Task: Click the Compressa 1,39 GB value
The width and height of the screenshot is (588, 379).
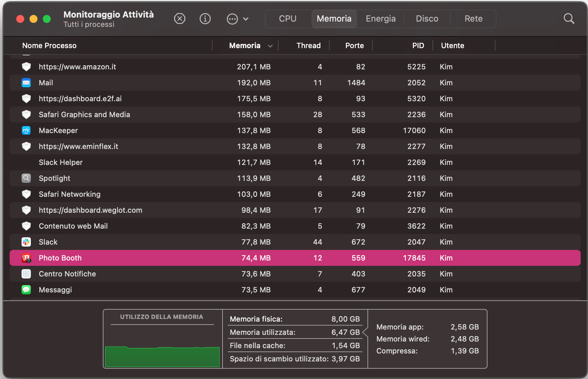Action: [x=465, y=351]
